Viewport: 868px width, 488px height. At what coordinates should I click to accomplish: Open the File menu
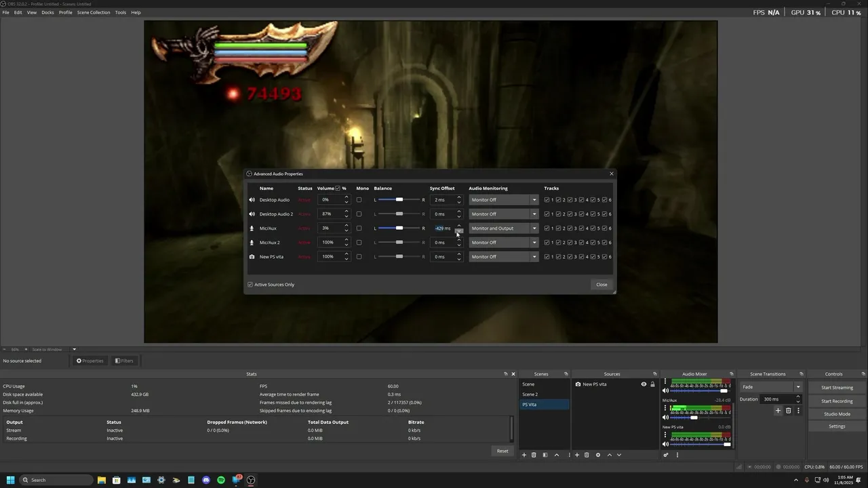[x=5, y=12]
